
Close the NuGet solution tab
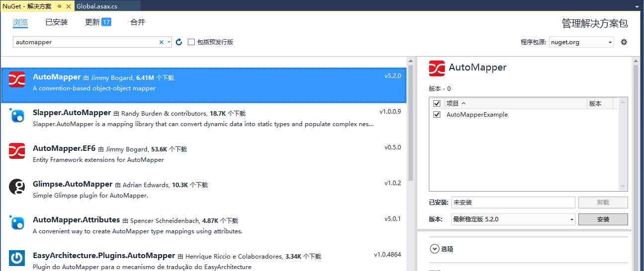pyautogui.click(x=69, y=6)
